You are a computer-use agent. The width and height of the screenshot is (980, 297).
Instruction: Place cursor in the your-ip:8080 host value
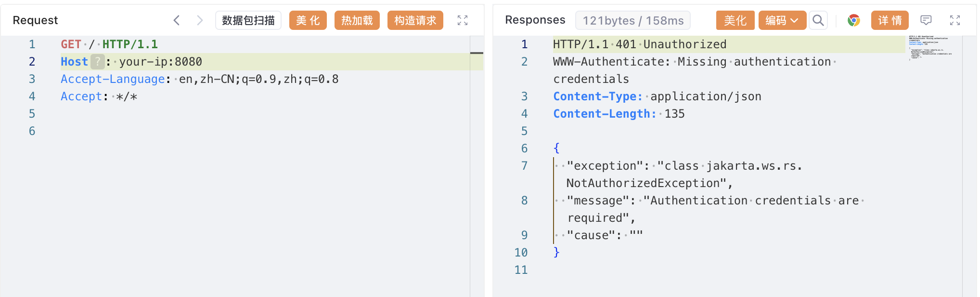tap(161, 62)
